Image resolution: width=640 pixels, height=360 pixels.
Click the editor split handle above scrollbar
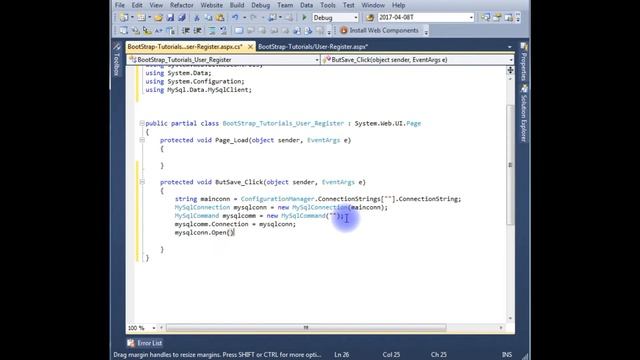pyautogui.click(x=510, y=71)
